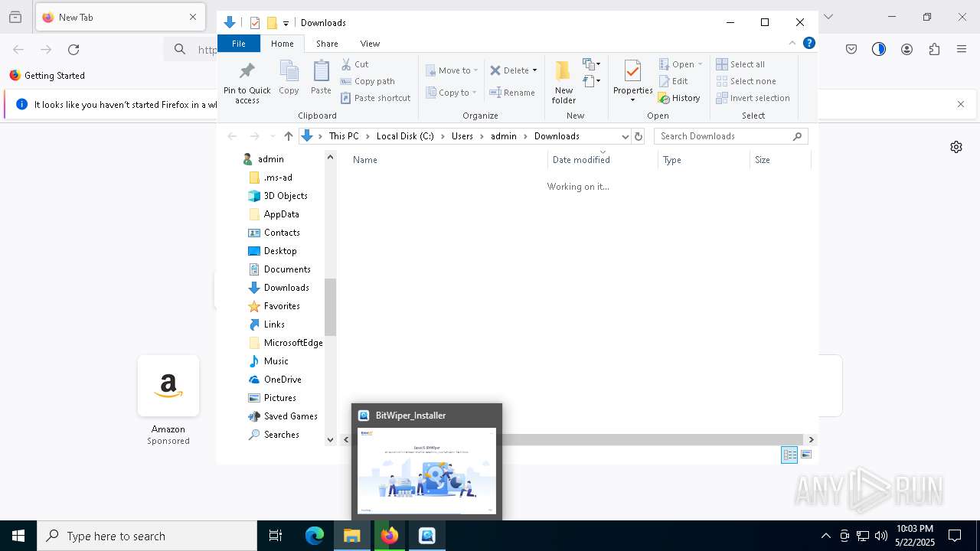Open History in the ribbon
The width and height of the screenshot is (980, 551).
(679, 98)
